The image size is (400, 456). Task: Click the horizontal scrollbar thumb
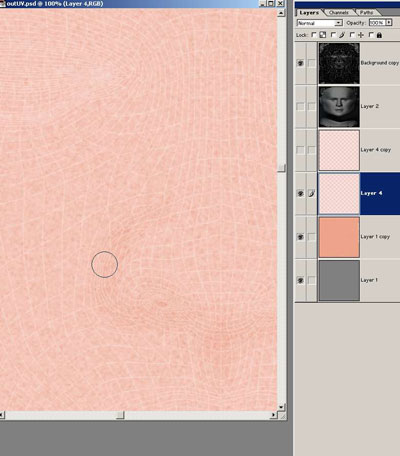[x=120, y=415]
